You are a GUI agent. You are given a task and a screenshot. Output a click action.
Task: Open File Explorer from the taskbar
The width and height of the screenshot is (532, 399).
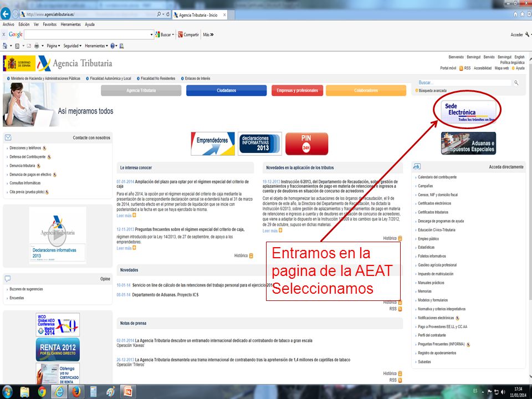point(24,392)
